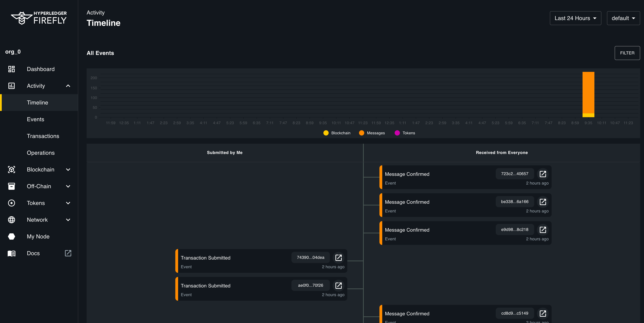Expand the Tokens menu chevron

point(68,203)
